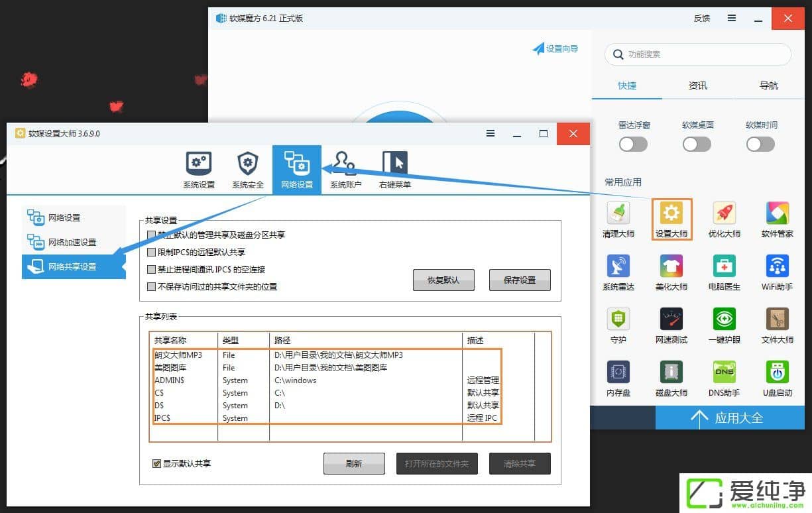812x513 pixels.
Task: Click the 功能搜索 search field
Action: (697, 54)
